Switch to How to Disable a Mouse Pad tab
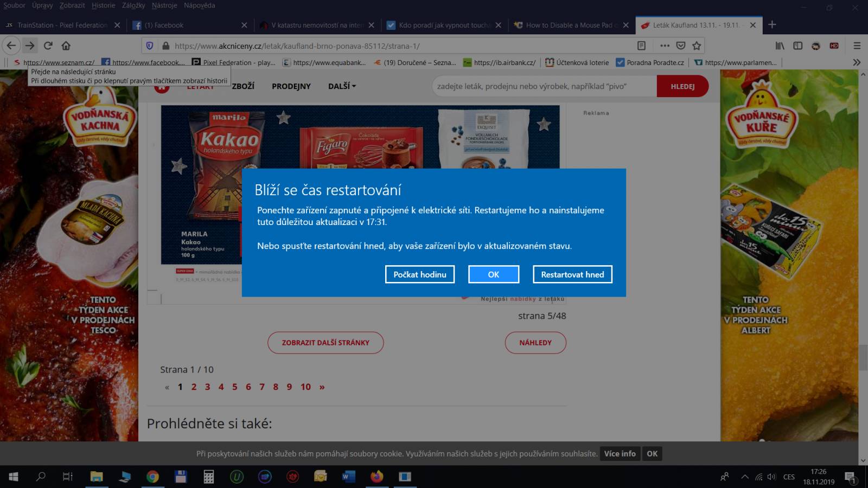Image resolution: width=868 pixels, height=488 pixels. click(571, 25)
